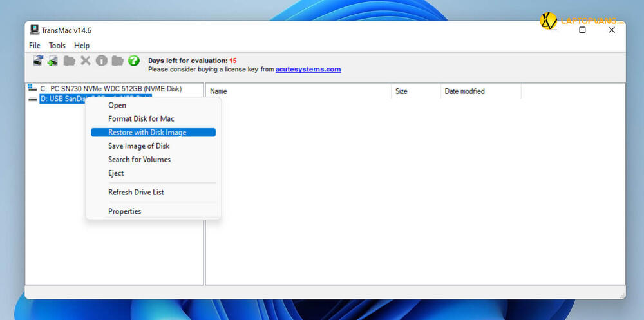Sort by the Name column header

click(299, 91)
